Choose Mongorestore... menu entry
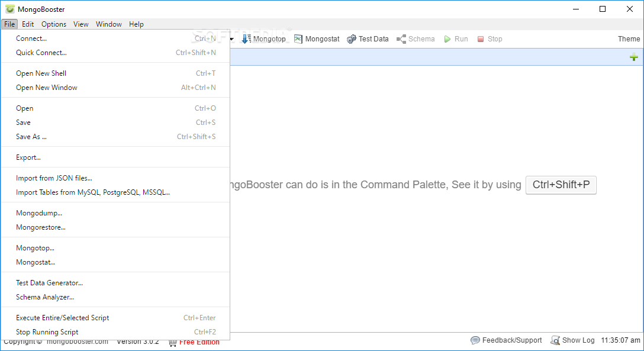Image resolution: width=644 pixels, height=351 pixels. (115, 227)
